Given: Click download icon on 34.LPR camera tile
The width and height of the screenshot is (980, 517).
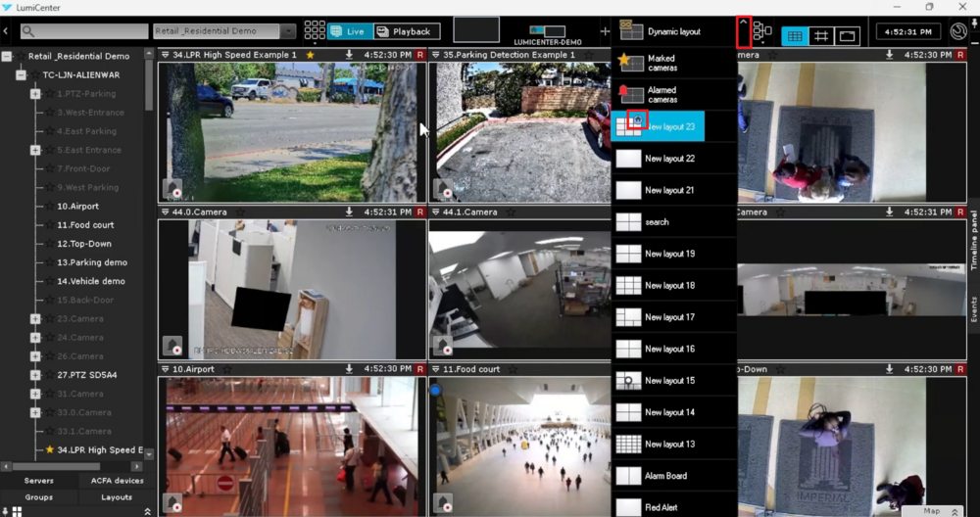Looking at the screenshot, I should [x=349, y=56].
